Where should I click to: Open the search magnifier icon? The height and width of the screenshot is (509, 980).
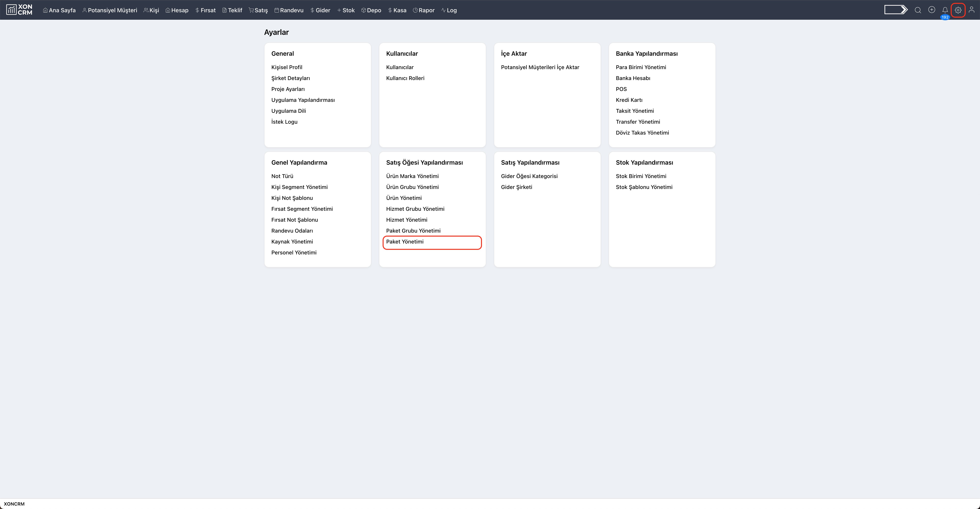(918, 10)
